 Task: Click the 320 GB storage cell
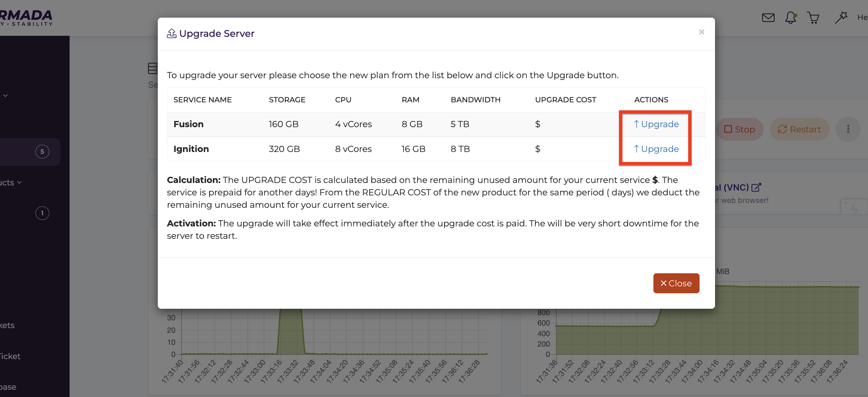284,149
